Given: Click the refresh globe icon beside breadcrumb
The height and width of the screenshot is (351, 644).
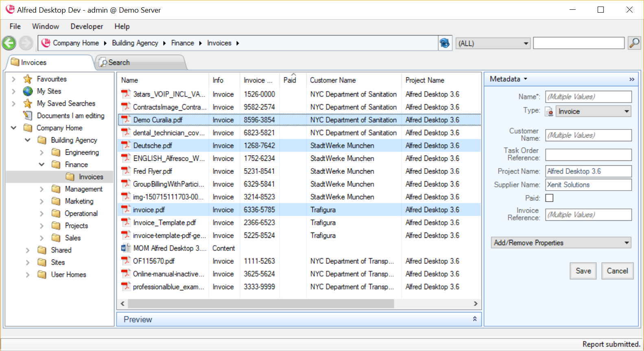Looking at the screenshot, I should [445, 43].
